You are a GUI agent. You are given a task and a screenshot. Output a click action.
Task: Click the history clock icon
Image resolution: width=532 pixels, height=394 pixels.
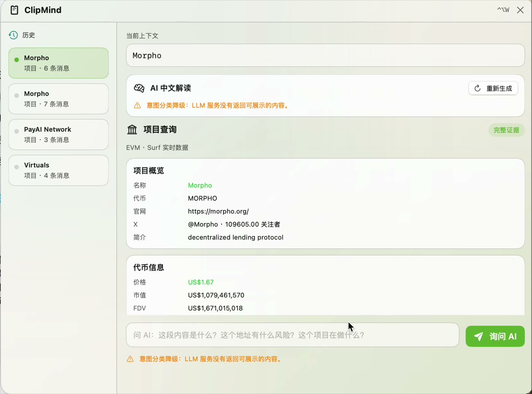(13, 35)
